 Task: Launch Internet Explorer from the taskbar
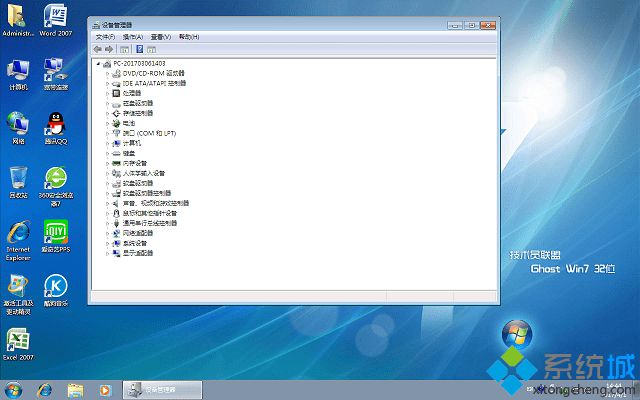point(45,390)
